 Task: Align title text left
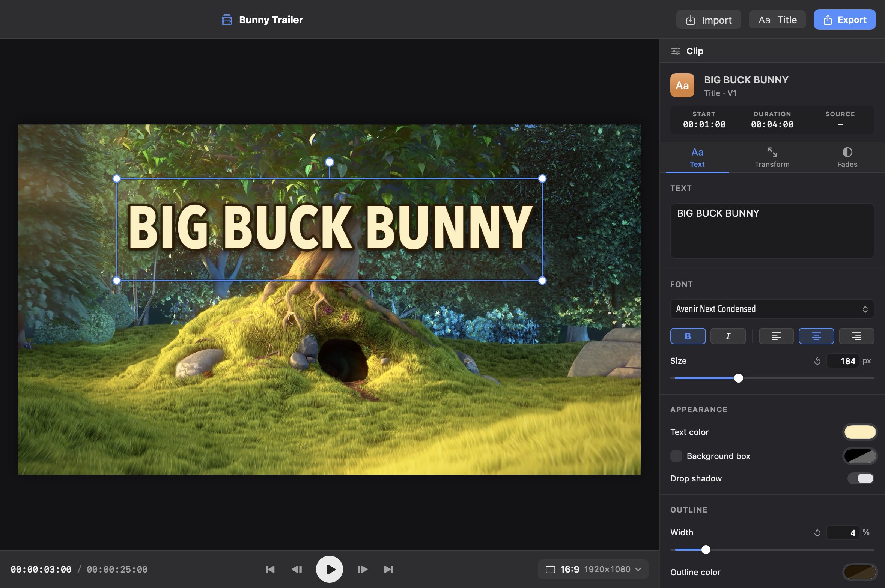(776, 336)
